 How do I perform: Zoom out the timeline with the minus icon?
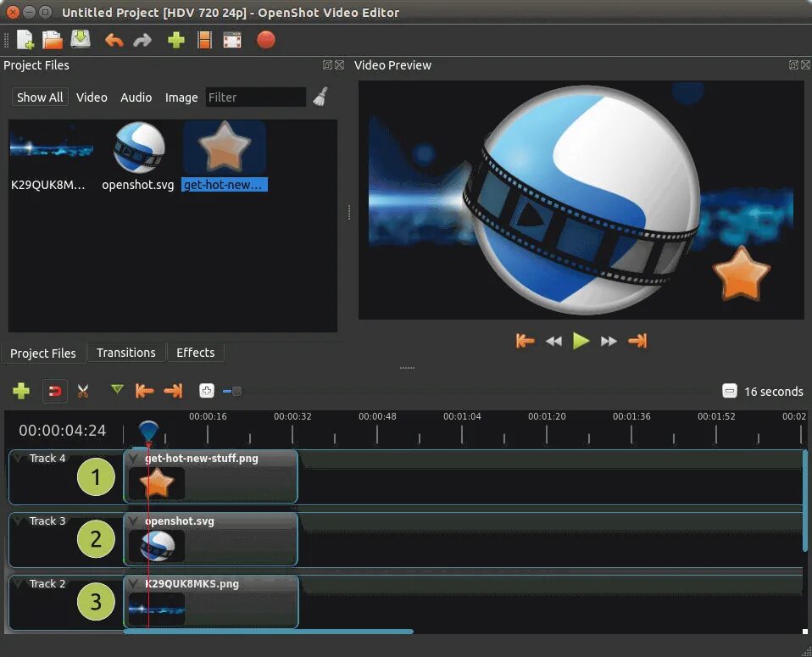[x=730, y=391]
